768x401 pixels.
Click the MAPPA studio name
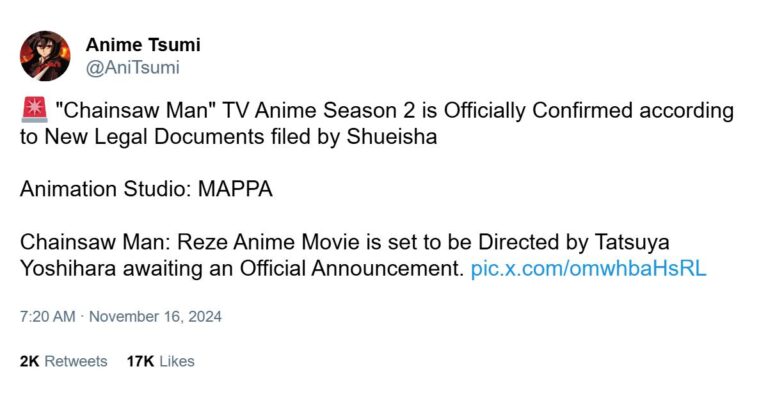[x=235, y=189]
